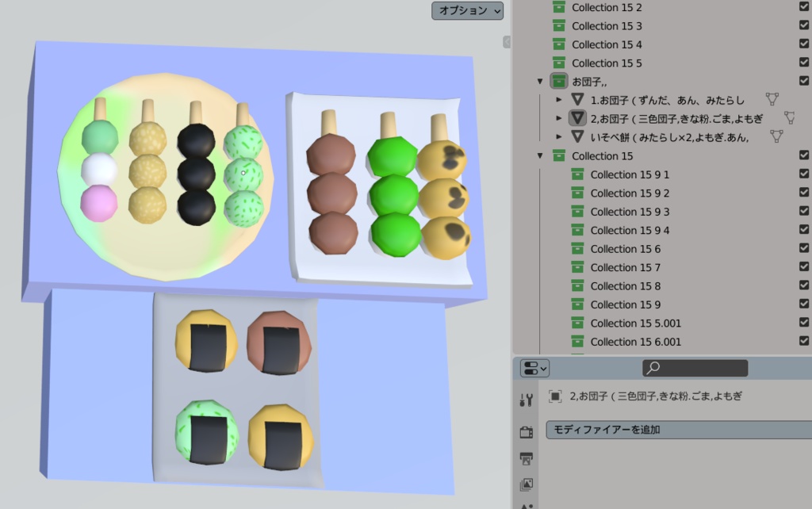Select Collection 15 6.001 row text
This screenshot has width=812, height=509.
pyautogui.click(x=635, y=342)
